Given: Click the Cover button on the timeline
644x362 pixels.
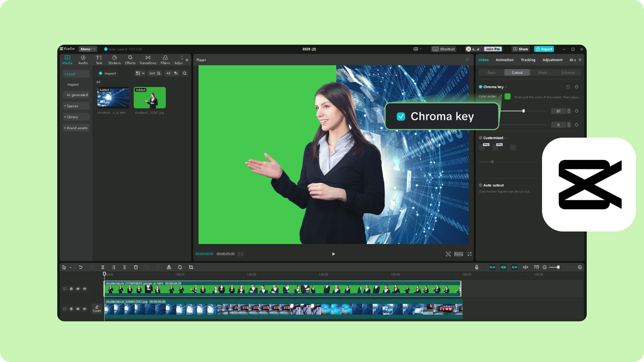Looking at the screenshot, I should click(97, 309).
